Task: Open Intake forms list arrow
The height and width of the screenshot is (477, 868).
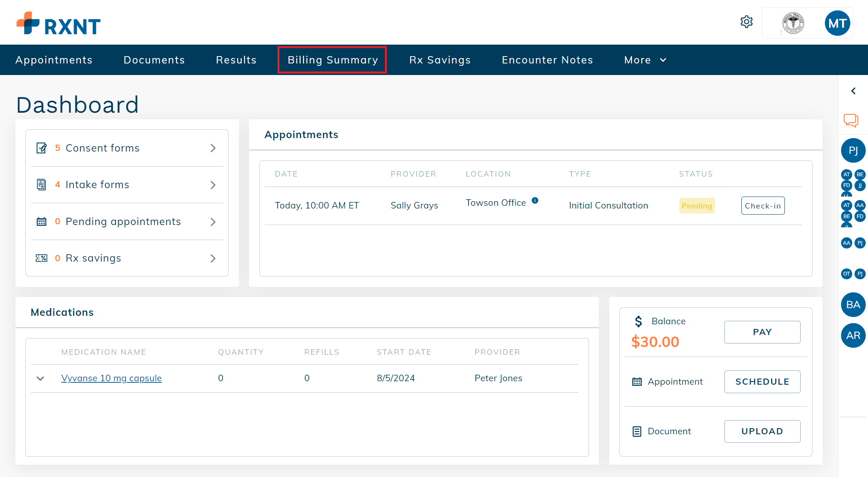Action: tap(213, 185)
